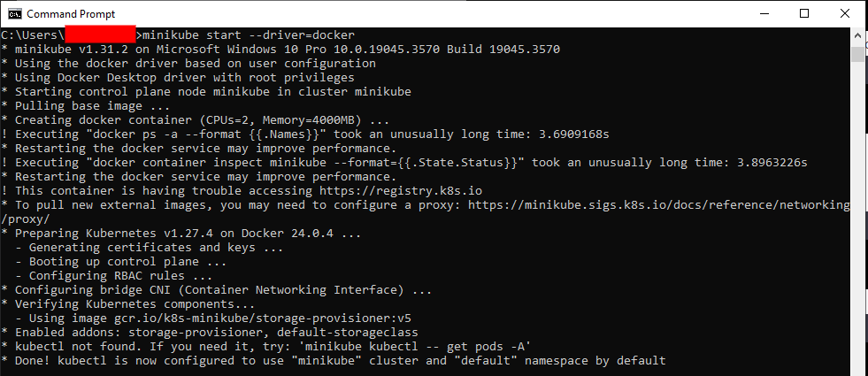
Task: Maximize the Command Prompt window
Action: tap(804, 14)
